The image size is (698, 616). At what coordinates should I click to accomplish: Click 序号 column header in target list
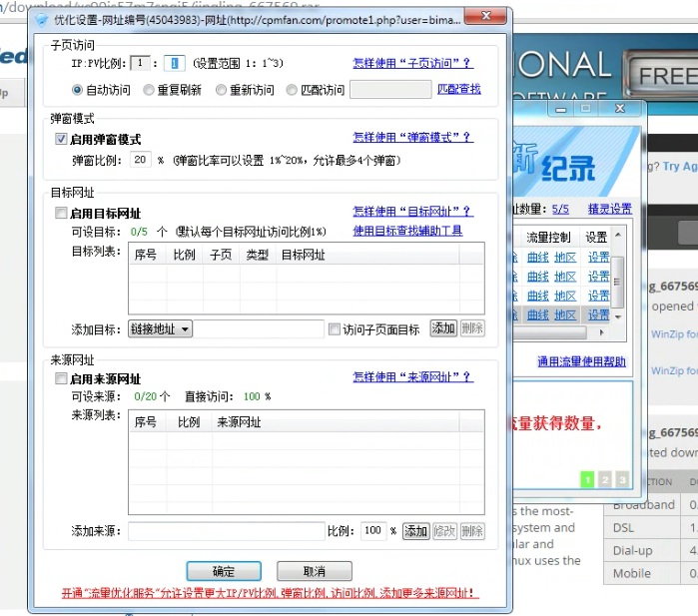click(x=148, y=255)
